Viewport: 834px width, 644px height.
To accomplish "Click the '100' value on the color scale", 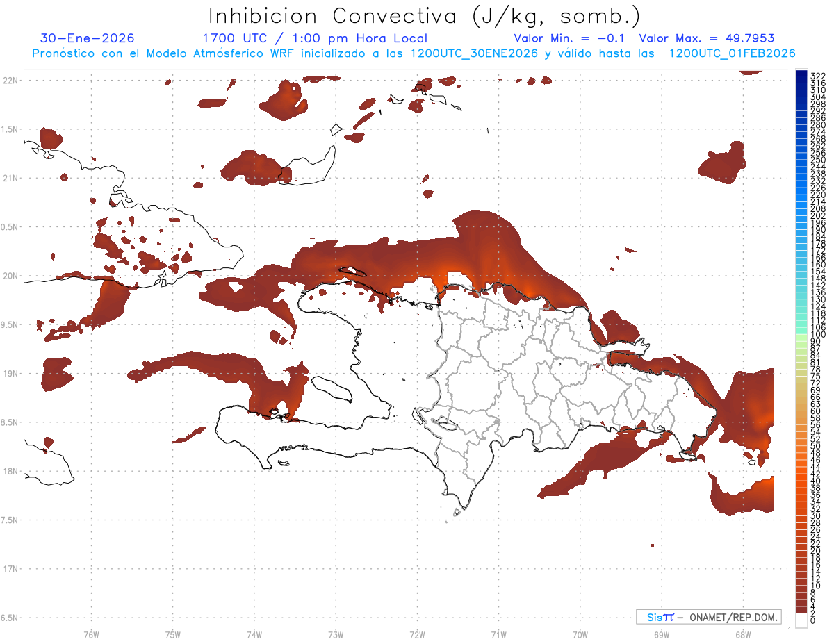I will pyautogui.click(x=817, y=335).
